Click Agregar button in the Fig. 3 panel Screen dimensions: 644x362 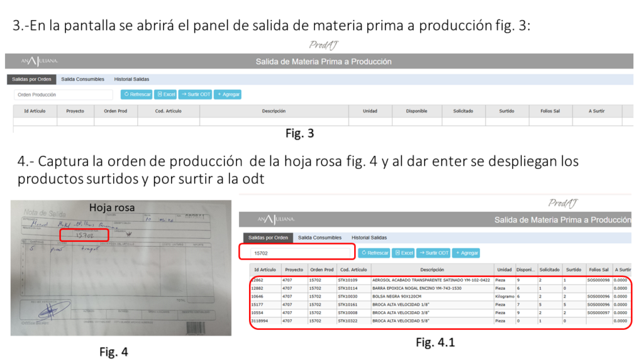[228, 94]
